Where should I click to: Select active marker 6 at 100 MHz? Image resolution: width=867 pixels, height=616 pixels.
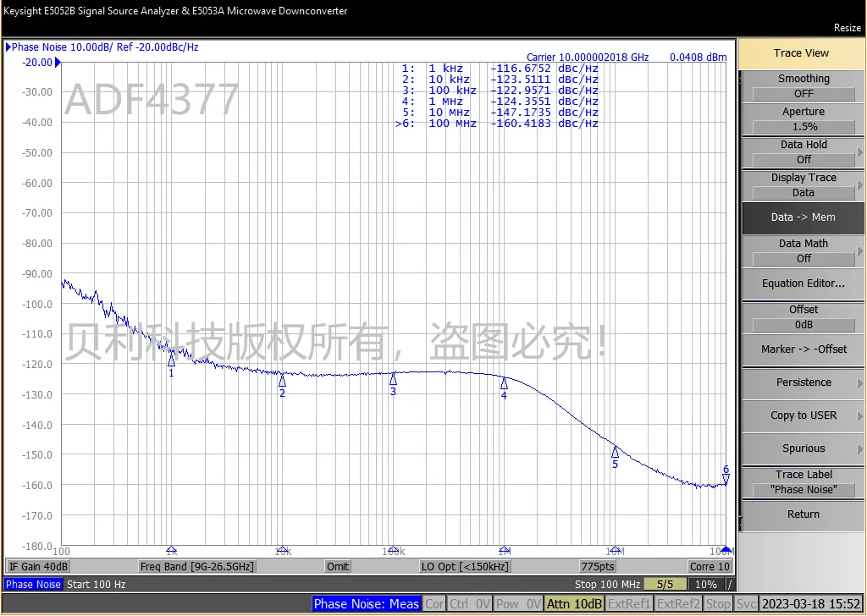(726, 479)
